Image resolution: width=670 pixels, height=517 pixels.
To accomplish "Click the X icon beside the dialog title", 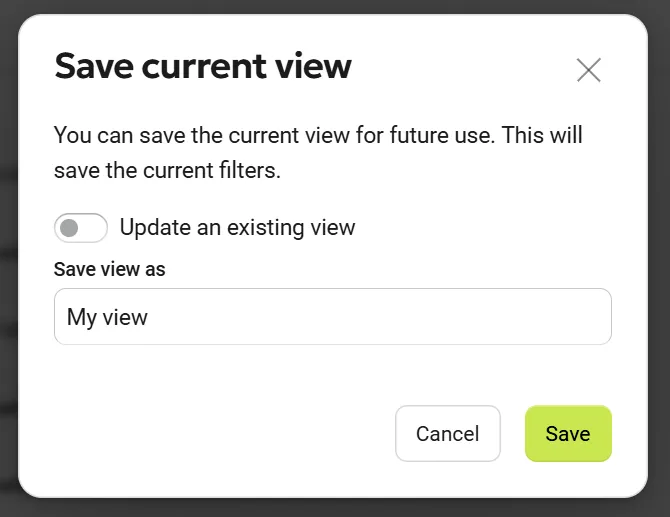I will pyautogui.click(x=588, y=70).
